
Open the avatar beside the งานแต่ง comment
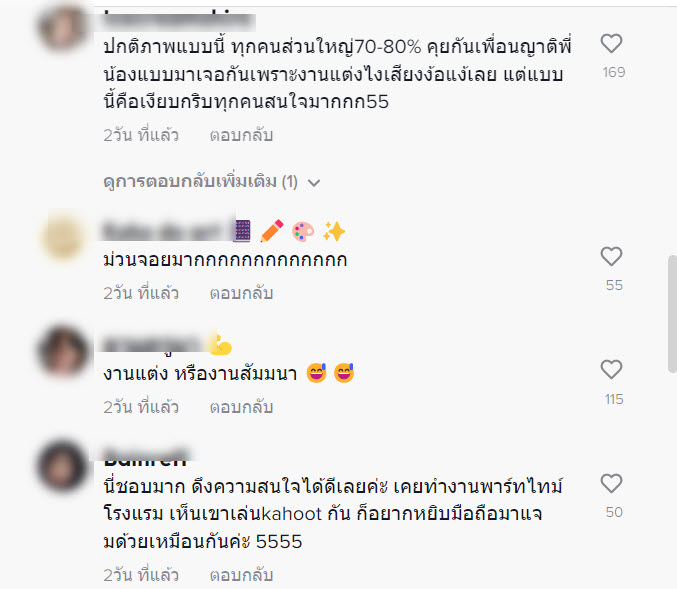pyautogui.click(x=63, y=351)
